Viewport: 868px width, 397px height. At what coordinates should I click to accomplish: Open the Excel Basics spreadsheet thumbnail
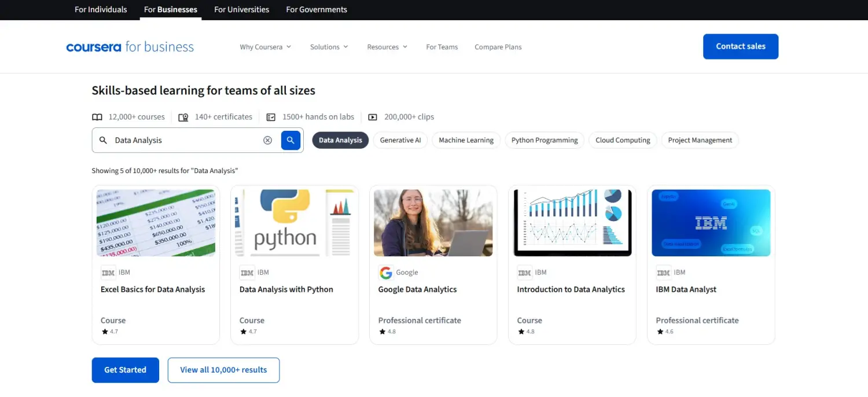[156, 223]
